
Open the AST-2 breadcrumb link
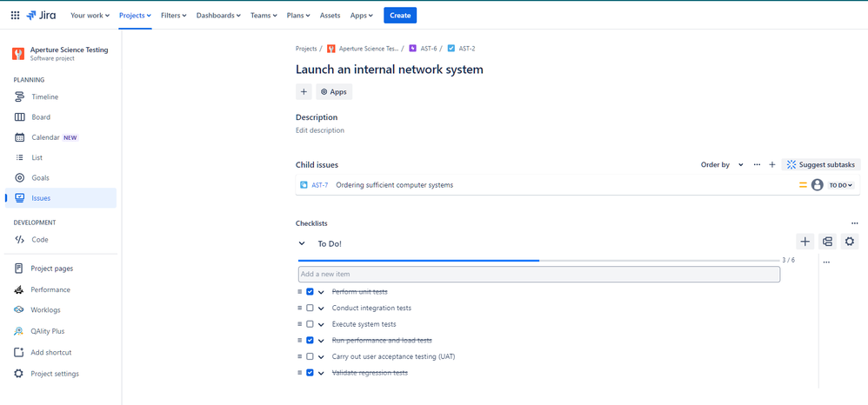[467, 49]
